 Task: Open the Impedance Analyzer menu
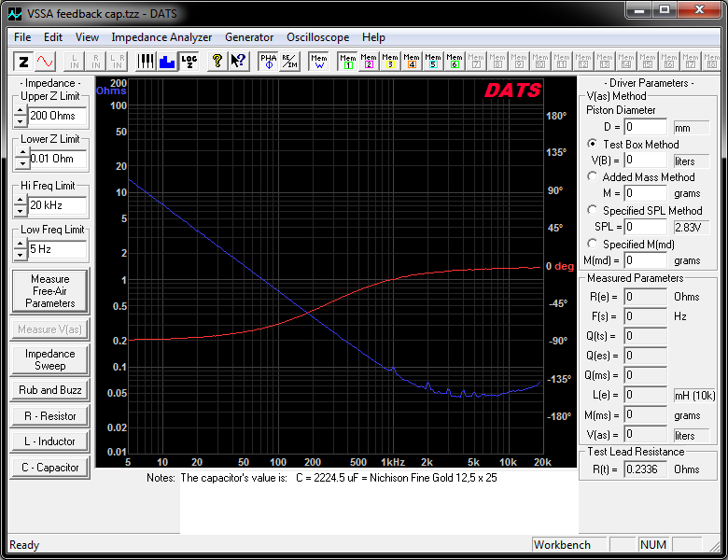click(x=161, y=37)
